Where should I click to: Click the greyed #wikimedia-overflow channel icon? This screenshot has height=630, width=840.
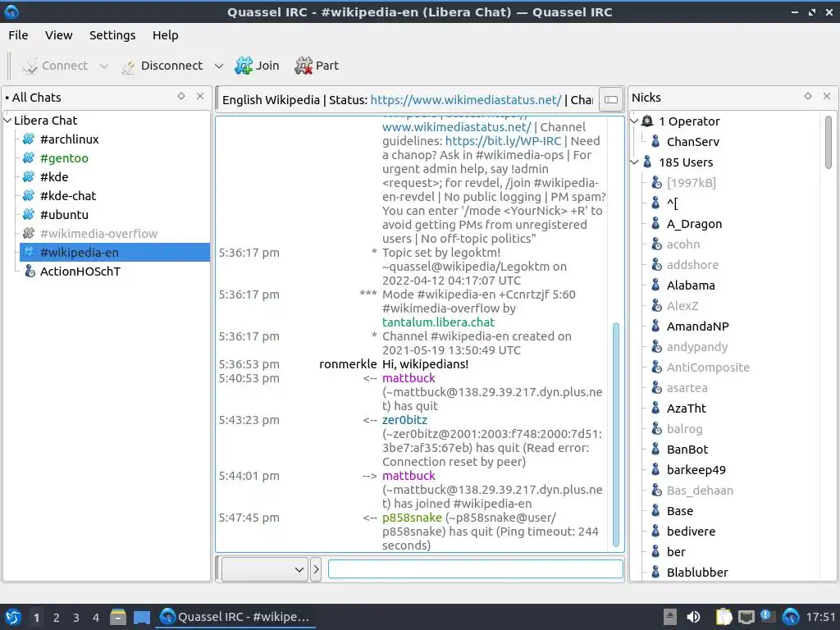tap(29, 234)
